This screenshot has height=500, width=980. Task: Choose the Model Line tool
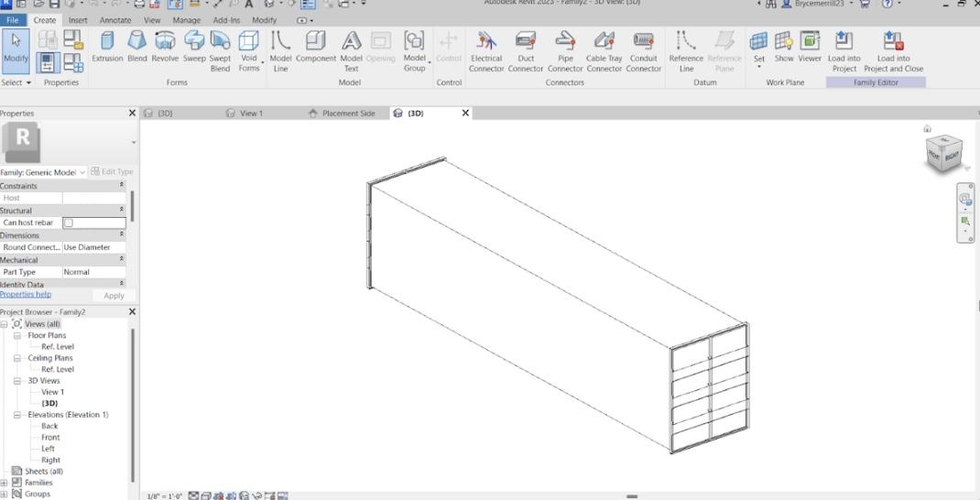click(280, 51)
